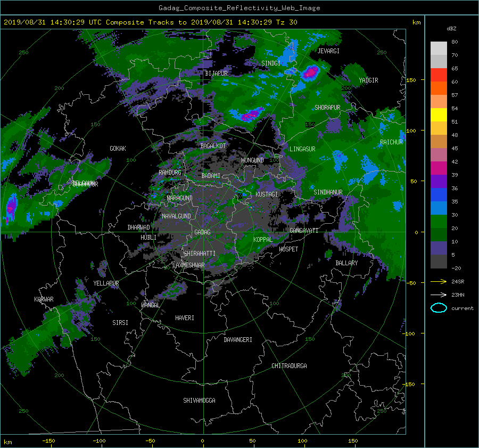Click the Gadag_Composite_Reflectivity_Web_Image title
The height and width of the screenshot is (448, 479).
pyautogui.click(x=239, y=8)
